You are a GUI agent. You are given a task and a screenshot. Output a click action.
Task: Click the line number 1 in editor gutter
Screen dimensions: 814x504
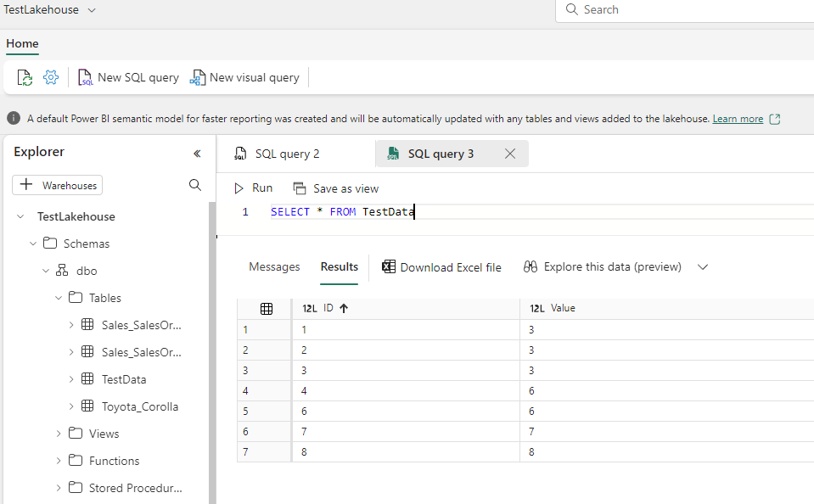click(x=245, y=212)
